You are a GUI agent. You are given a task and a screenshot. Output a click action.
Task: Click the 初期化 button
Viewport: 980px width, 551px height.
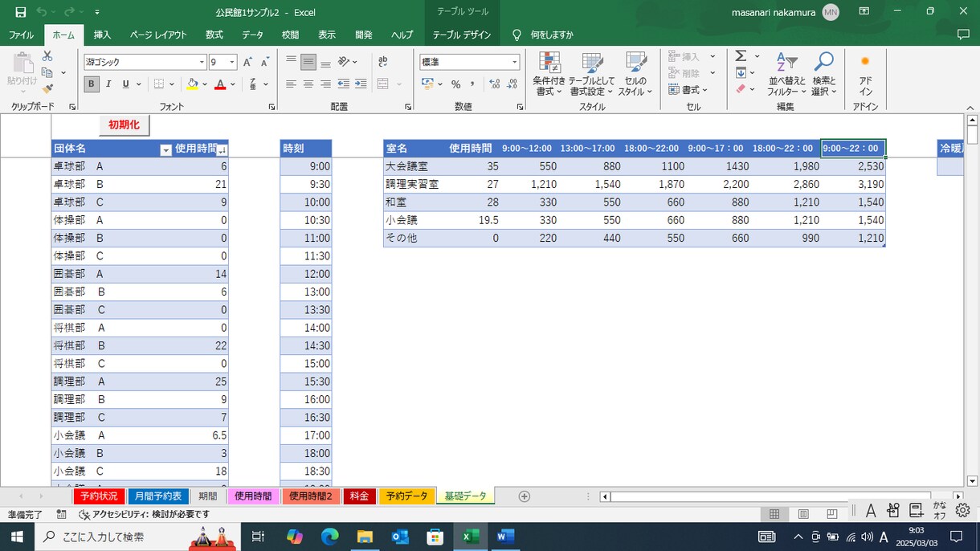125,125
